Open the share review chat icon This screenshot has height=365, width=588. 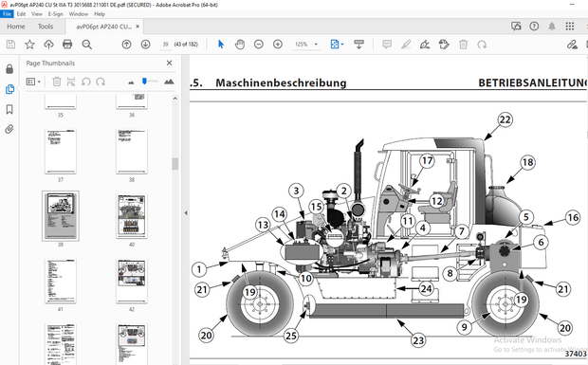pyautogui.click(x=516, y=27)
